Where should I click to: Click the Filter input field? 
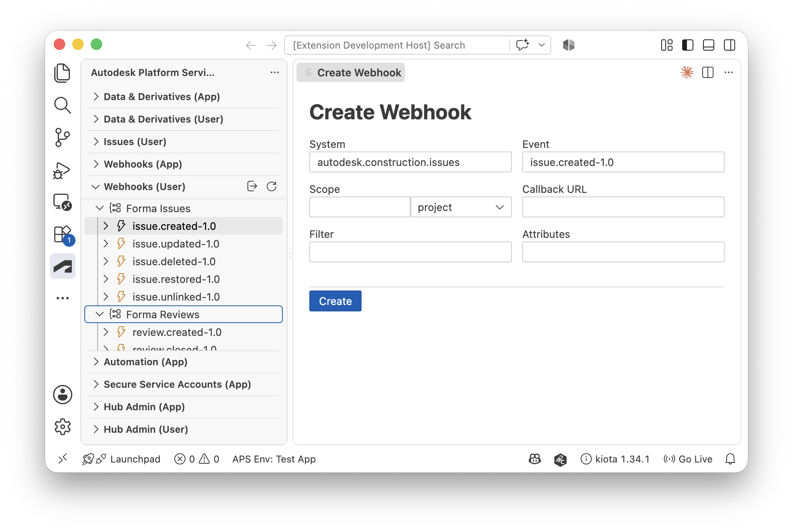[410, 252]
